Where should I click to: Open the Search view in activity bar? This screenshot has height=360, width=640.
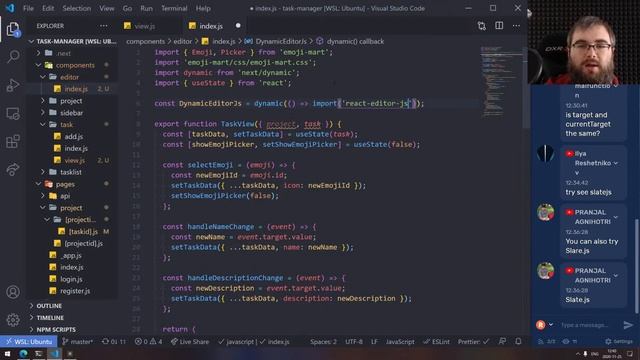(13, 56)
